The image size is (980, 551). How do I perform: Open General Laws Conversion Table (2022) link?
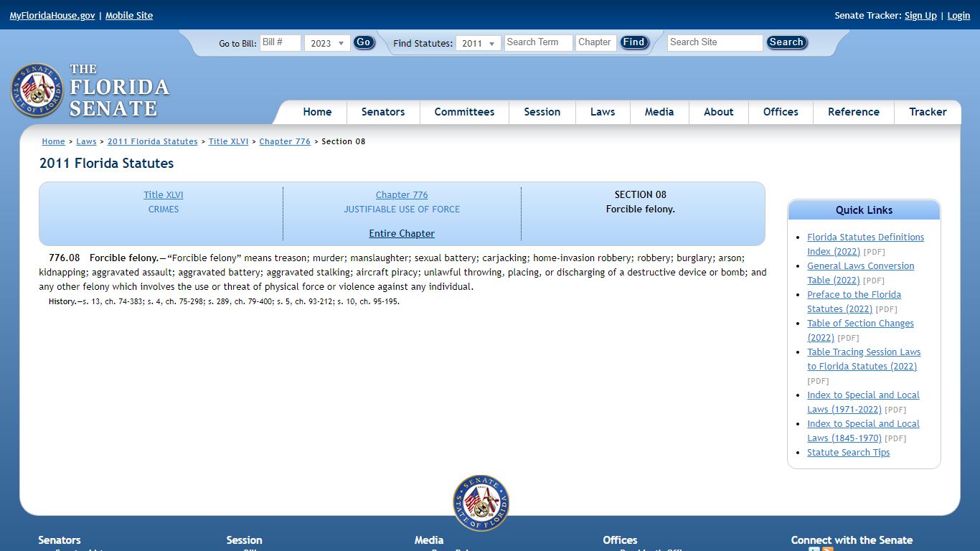pos(860,273)
